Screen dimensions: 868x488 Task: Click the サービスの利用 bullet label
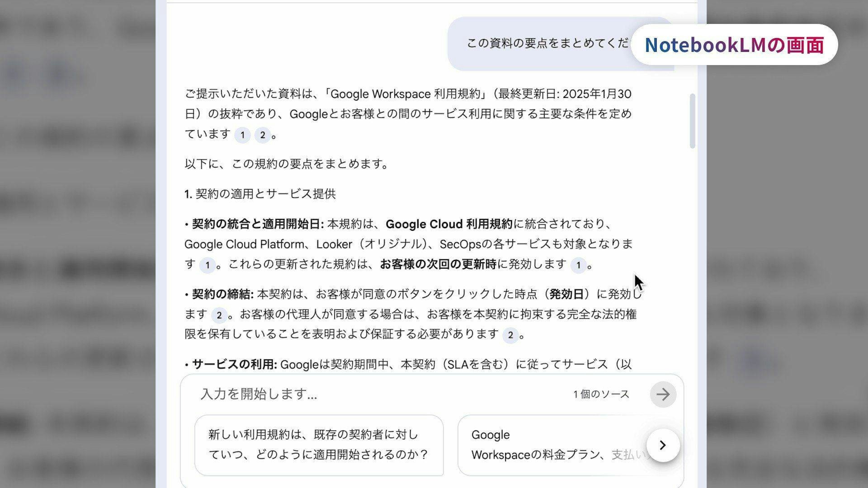coord(234,364)
